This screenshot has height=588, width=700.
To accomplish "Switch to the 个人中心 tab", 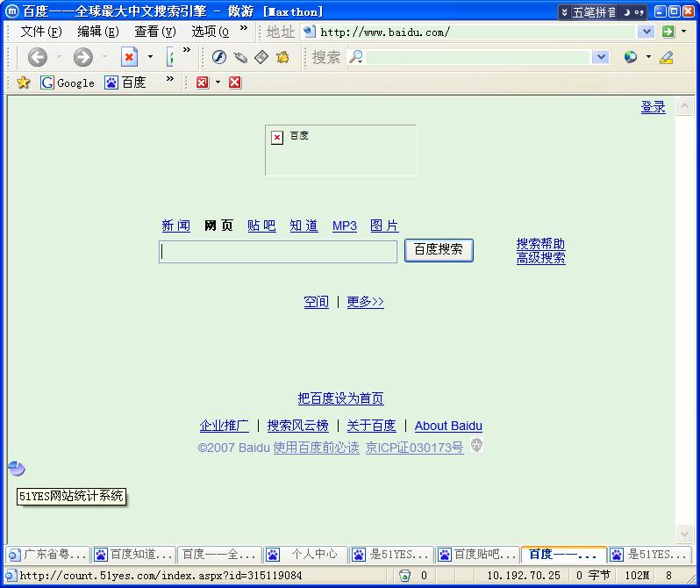I will pos(306,555).
